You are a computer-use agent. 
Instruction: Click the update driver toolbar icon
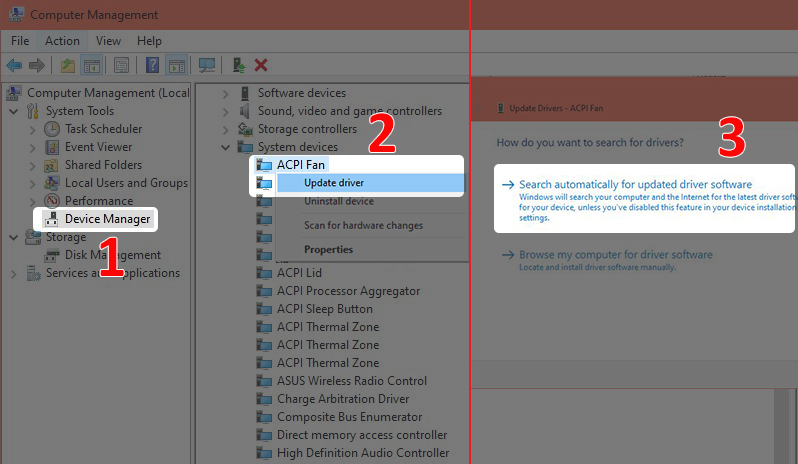[239, 65]
